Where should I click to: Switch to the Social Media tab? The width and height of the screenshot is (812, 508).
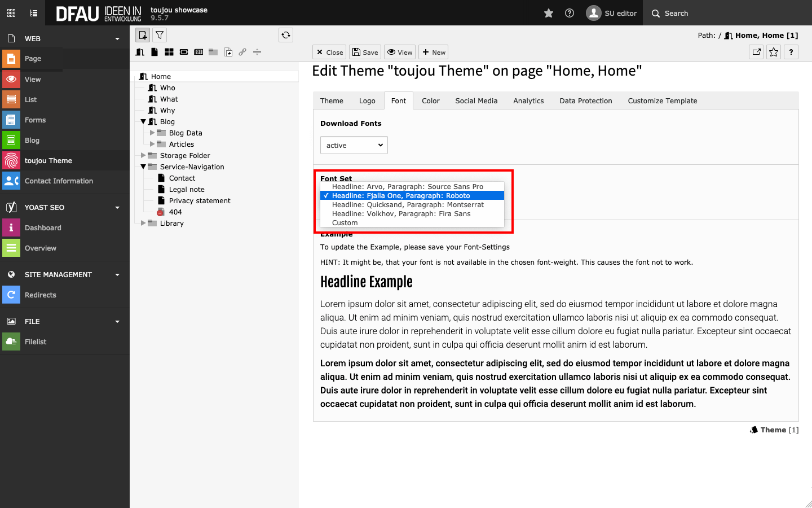(476, 101)
